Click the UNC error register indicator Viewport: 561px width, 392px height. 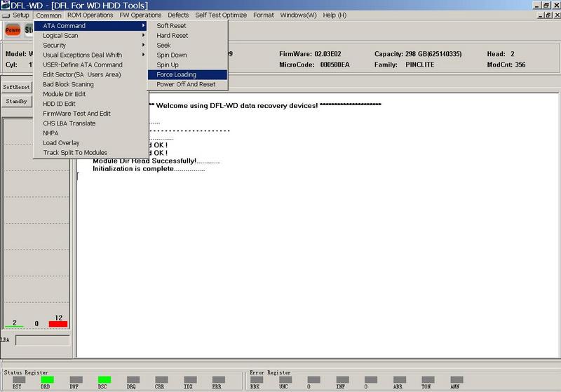pyautogui.click(x=285, y=380)
